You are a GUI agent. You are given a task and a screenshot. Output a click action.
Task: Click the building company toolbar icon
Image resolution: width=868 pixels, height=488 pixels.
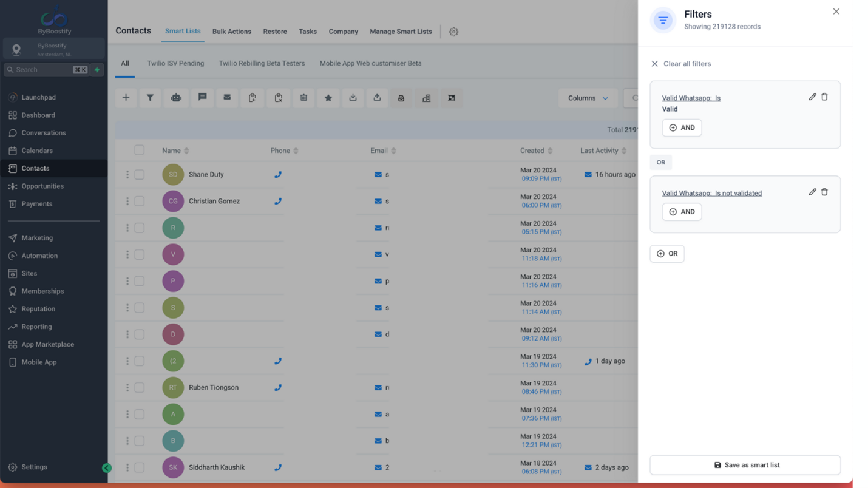pyautogui.click(x=427, y=98)
